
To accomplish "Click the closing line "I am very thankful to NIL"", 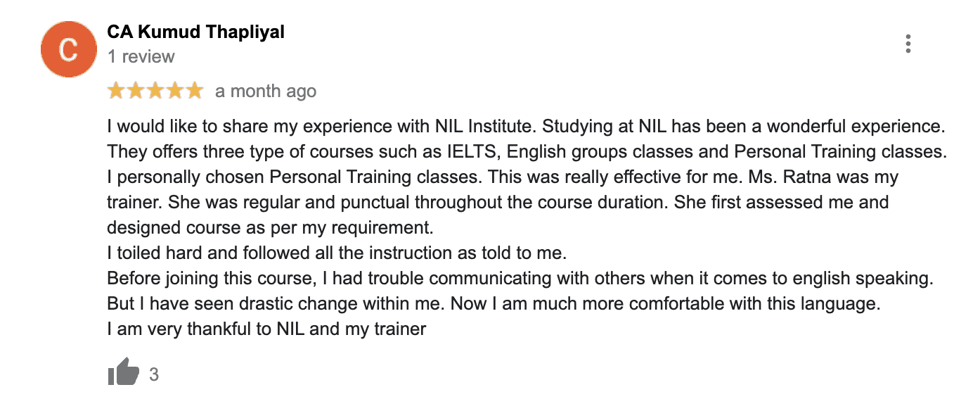I will click(x=266, y=329).
